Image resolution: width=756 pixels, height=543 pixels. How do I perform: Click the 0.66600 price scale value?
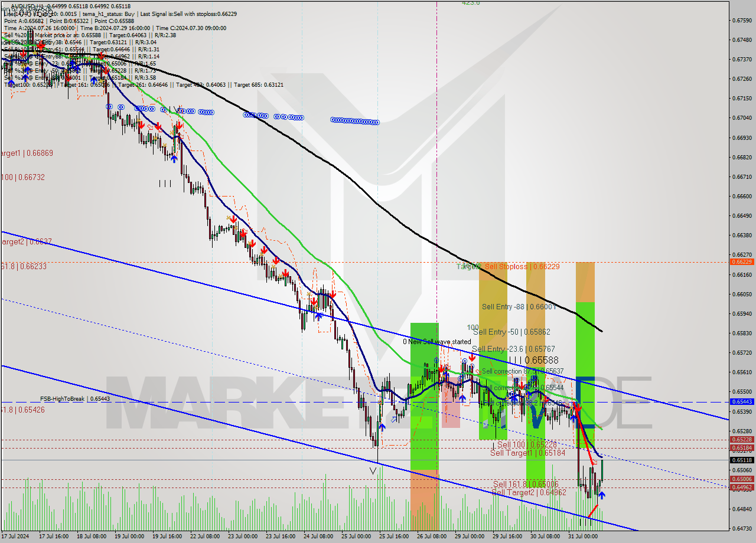[741, 196]
